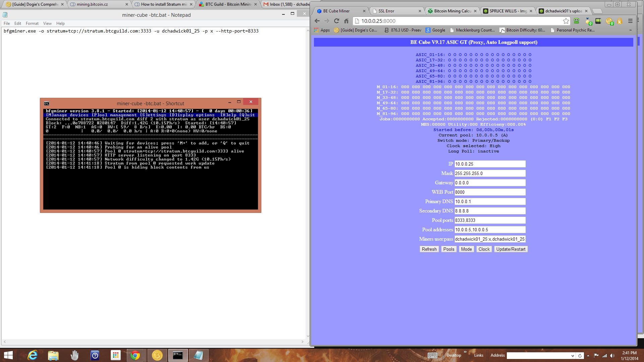Switch to the SSL Error tab
The image size is (644, 362).
pos(397,11)
